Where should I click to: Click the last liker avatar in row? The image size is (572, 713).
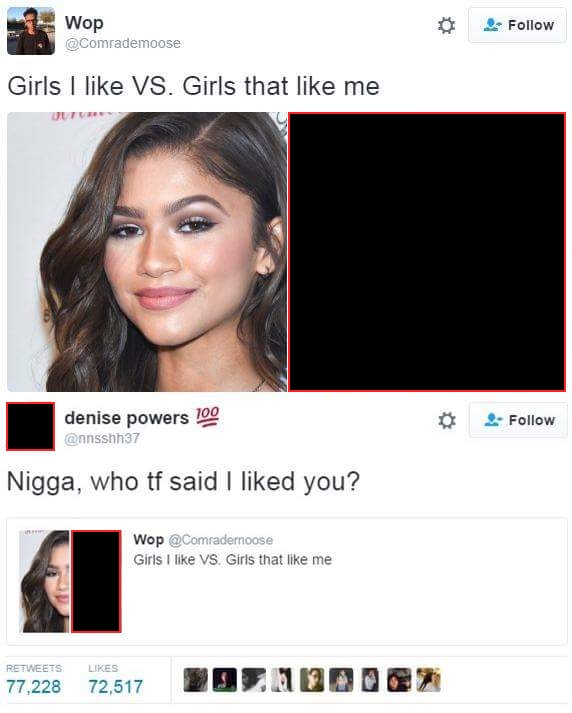point(428,680)
